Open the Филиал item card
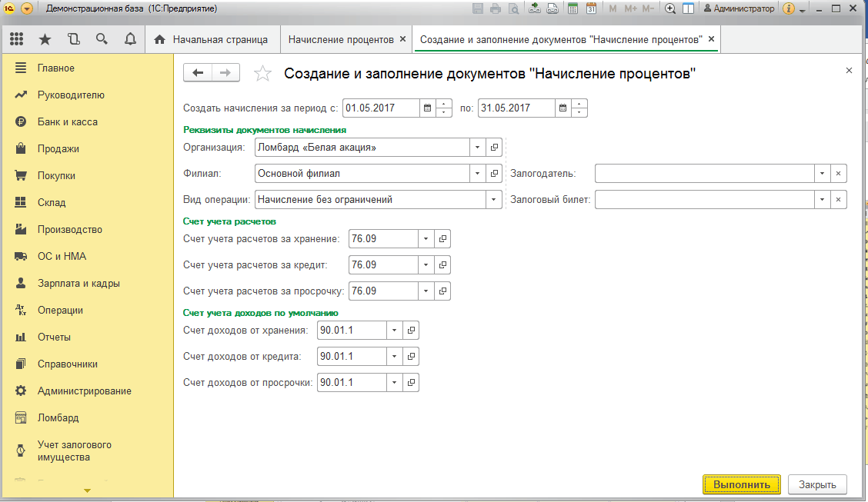Viewport: 868px width, 502px height. click(494, 174)
